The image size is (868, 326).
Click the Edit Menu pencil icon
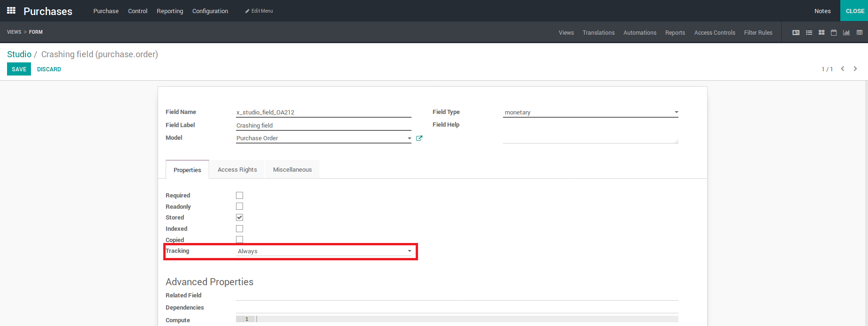coord(247,11)
